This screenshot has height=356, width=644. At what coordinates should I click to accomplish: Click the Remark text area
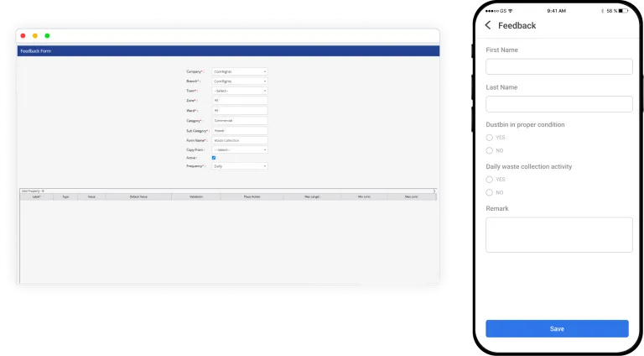coord(558,235)
